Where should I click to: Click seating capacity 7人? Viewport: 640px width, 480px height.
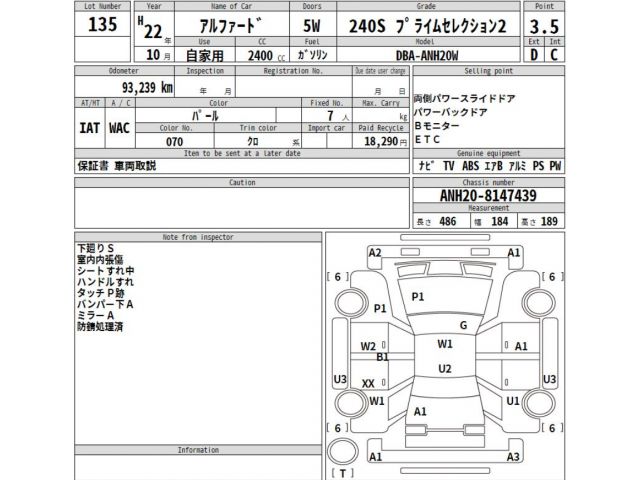338,116
